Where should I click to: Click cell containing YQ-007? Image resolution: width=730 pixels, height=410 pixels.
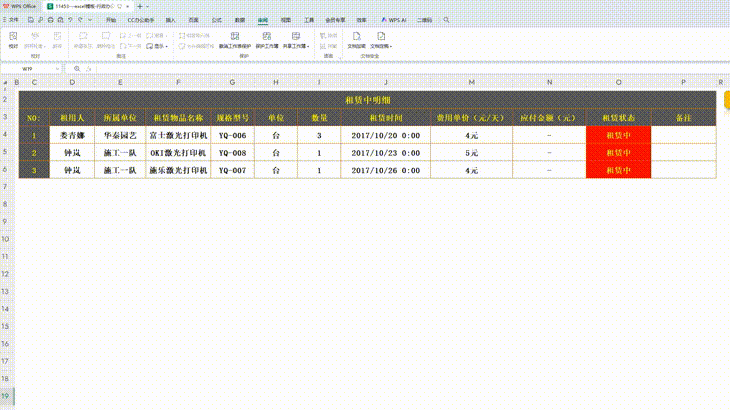[232, 170]
